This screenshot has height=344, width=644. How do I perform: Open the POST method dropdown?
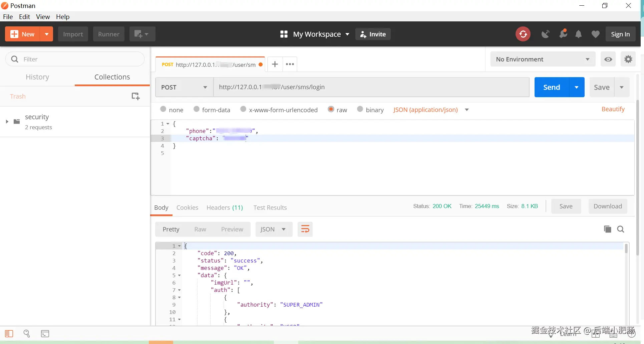click(184, 87)
